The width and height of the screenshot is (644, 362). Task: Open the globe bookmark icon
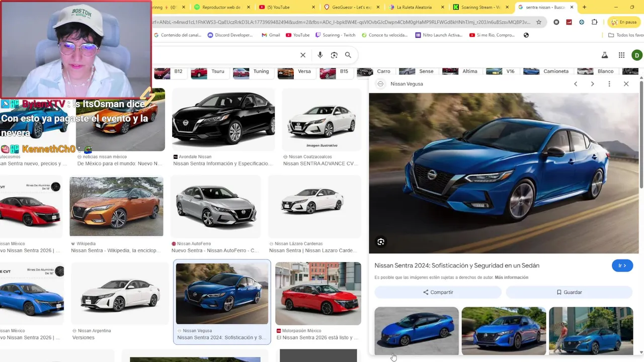(526, 35)
